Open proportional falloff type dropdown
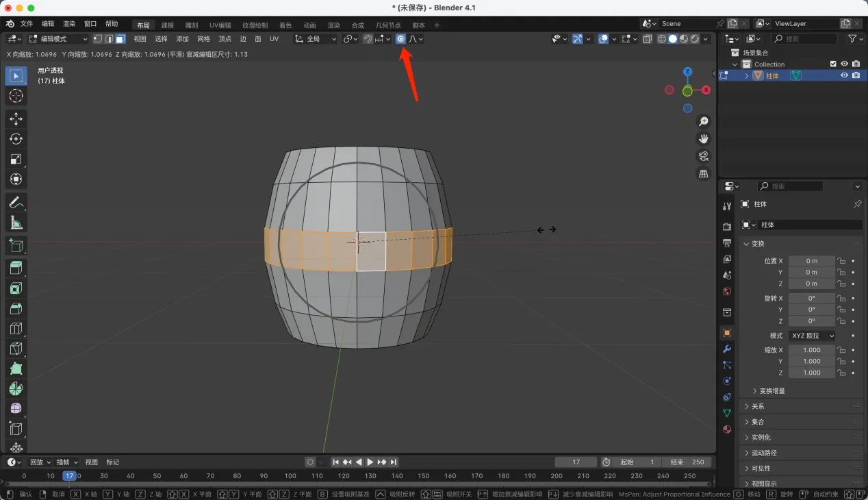 pos(416,39)
